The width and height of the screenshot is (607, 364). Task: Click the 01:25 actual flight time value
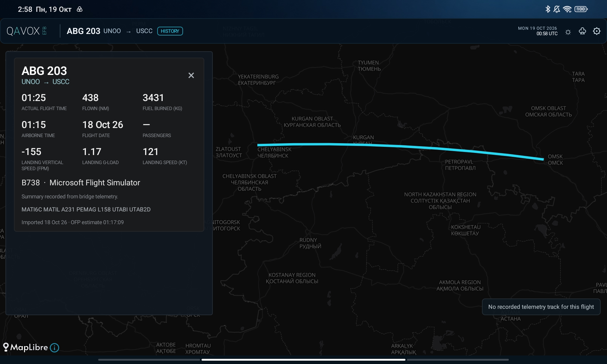(x=34, y=98)
